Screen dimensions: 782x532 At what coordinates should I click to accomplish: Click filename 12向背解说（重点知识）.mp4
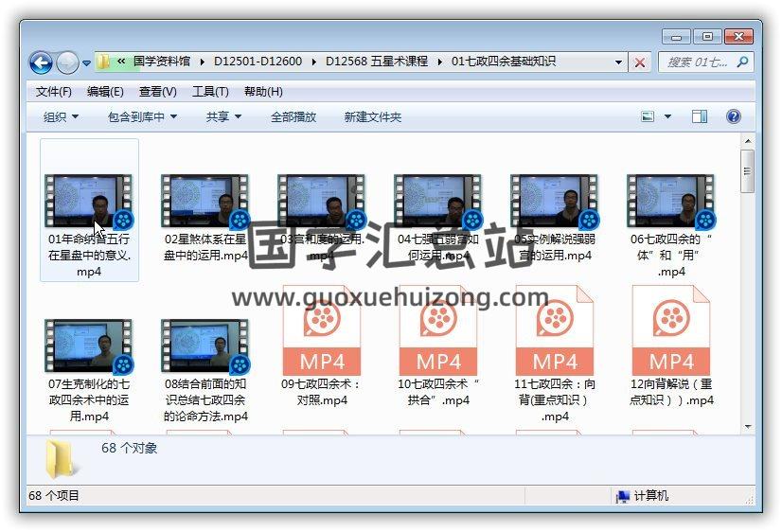(x=671, y=392)
